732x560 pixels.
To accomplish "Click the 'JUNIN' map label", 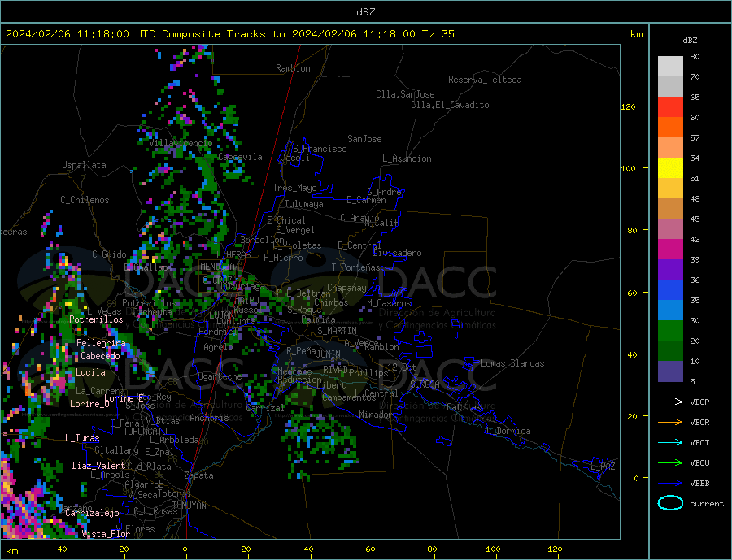I will [x=329, y=354].
